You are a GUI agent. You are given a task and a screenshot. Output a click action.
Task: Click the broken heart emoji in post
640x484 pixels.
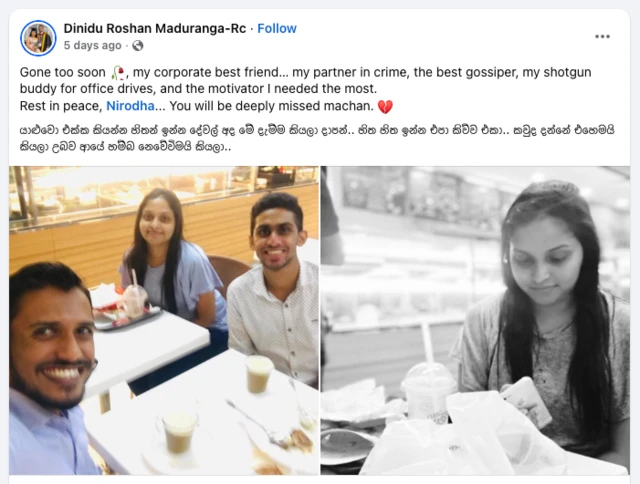(385, 106)
